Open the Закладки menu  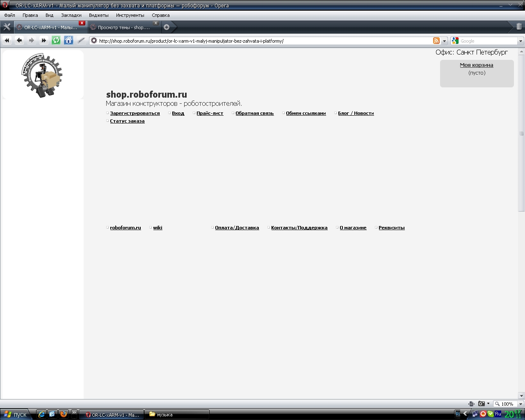click(71, 15)
